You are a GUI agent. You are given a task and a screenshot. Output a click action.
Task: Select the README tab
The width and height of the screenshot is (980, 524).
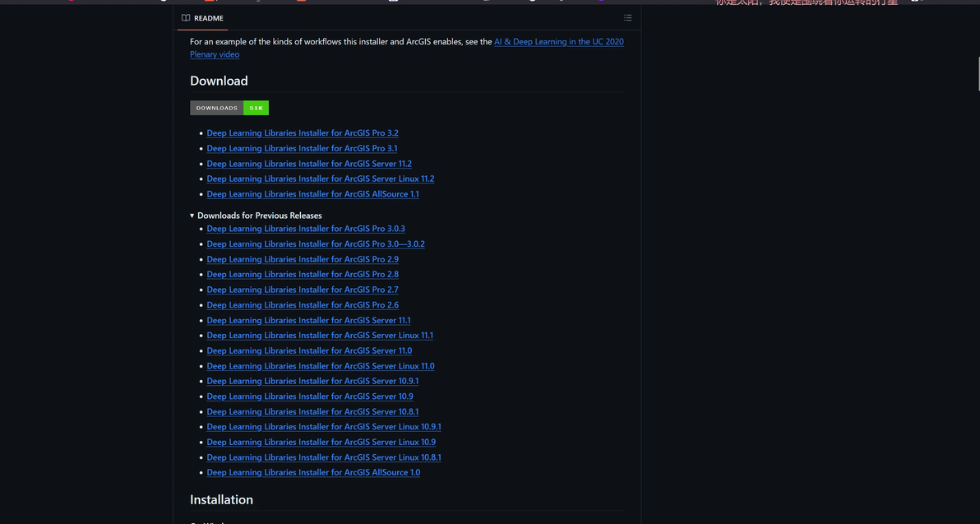[x=202, y=18]
